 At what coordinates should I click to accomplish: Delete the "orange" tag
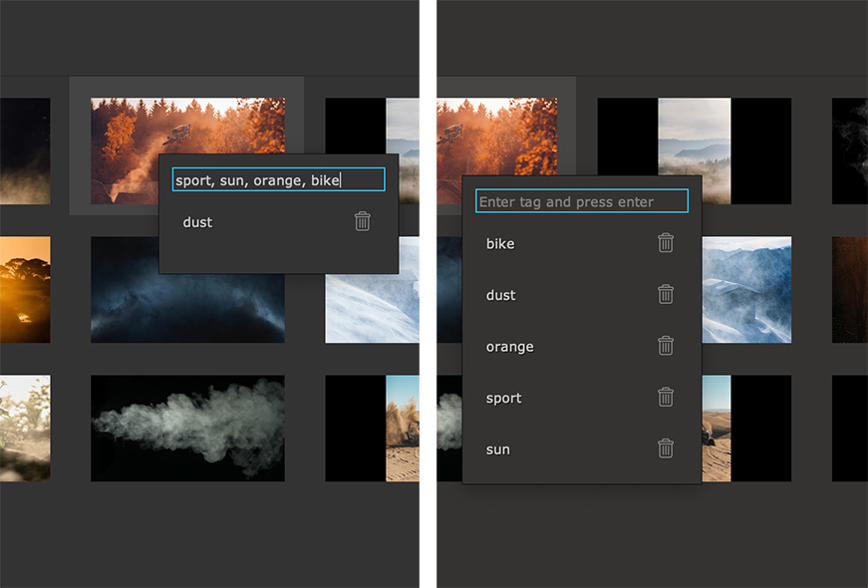[666, 346]
